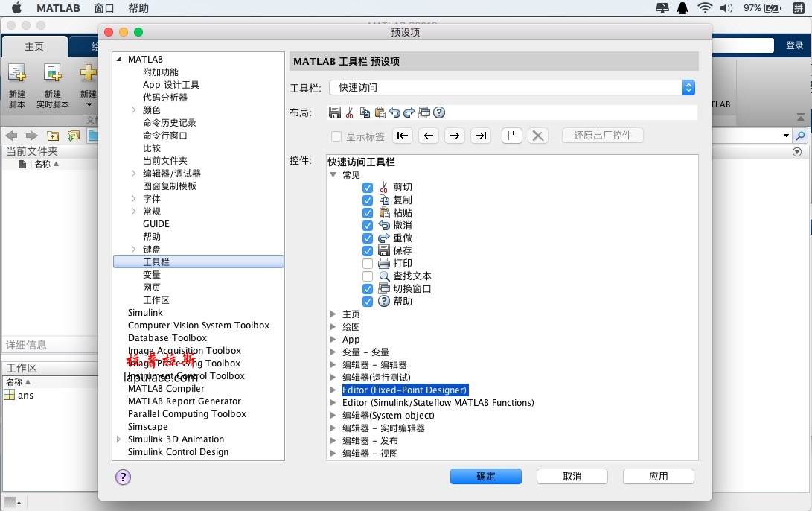812x511 pixels.
Task: Click 登录 in MATLAB window
Action: pyautogui.click(x=794, y=45)
